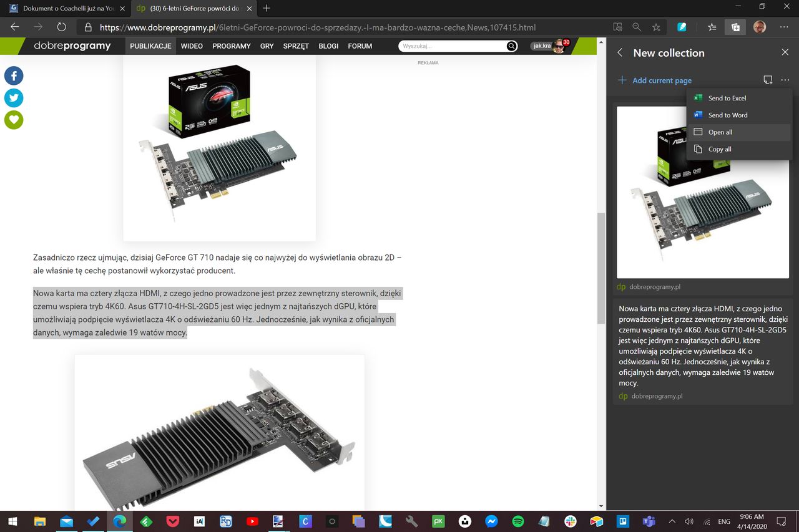Open Slack from the taskbar

[571, 521]
